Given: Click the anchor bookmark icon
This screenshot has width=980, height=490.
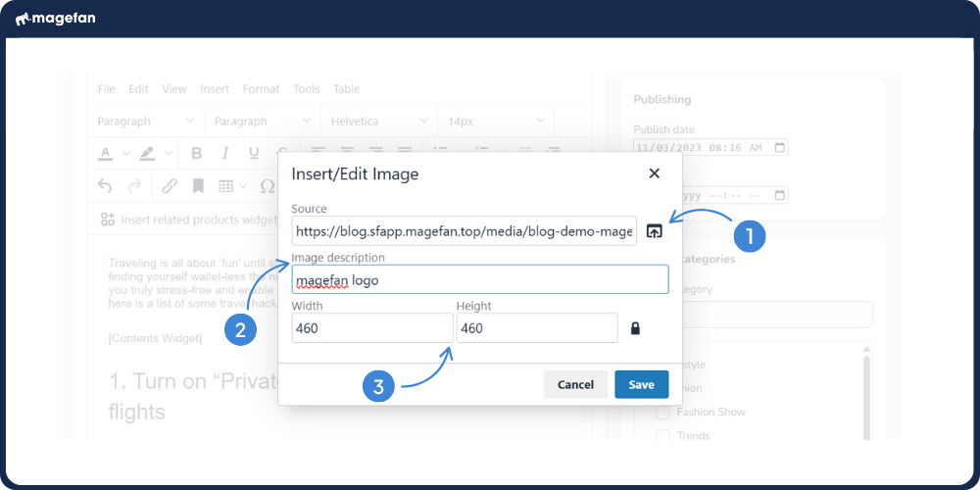Looking at the screenshot, I should (x=198, y=185).
